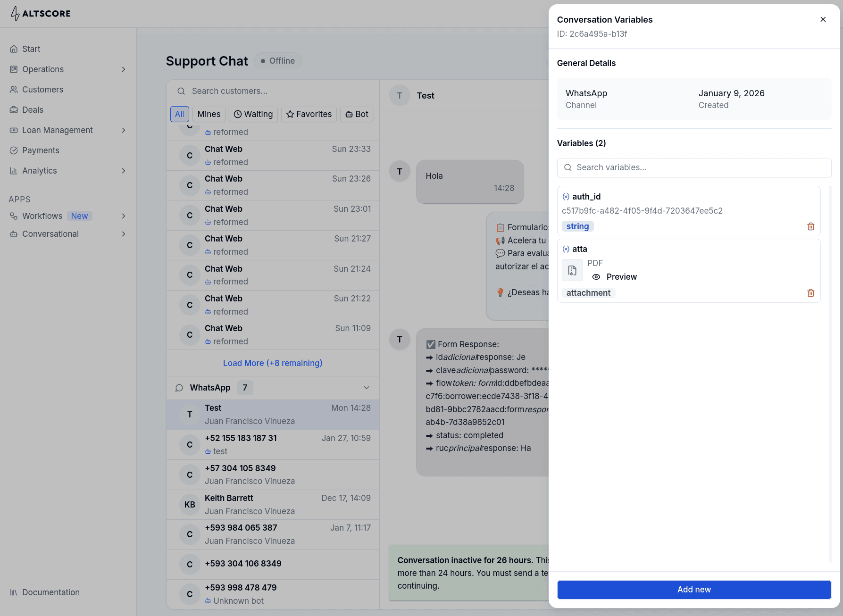Image resolution: width=843 pixels, height=616 pixels.
Task: Expand the Operations menu chevron
Action: pyautogui.click(x=124, y=69)
